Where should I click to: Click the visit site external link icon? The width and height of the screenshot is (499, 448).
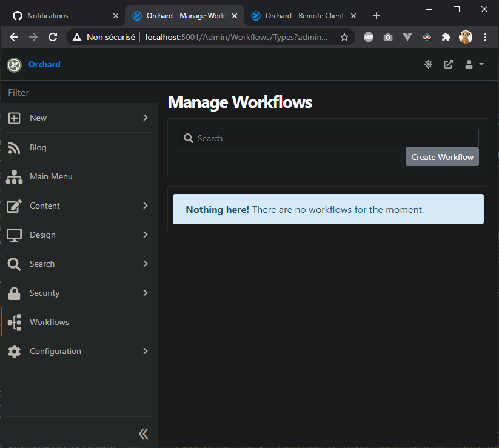click(x=448, y=64)
